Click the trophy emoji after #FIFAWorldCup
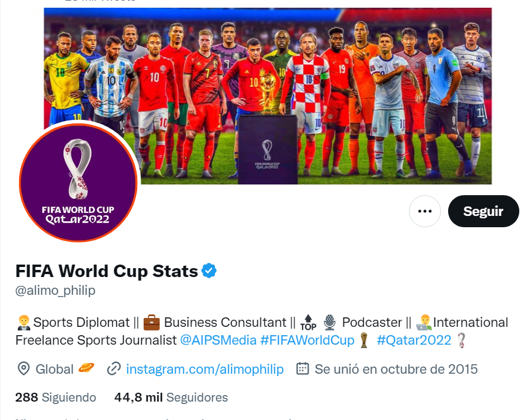 [364, 340]
